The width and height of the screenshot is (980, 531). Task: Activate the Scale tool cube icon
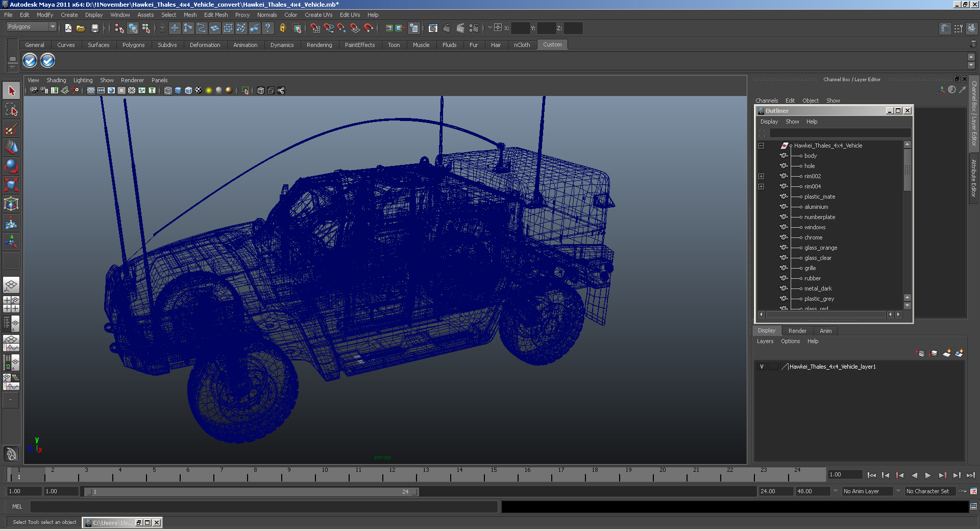11,185
